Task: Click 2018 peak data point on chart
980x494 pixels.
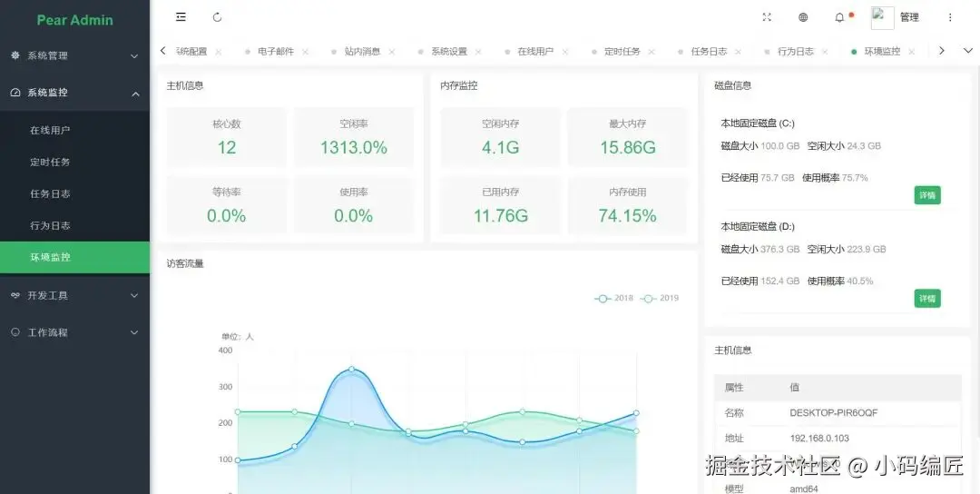Action: coord(352,369)
